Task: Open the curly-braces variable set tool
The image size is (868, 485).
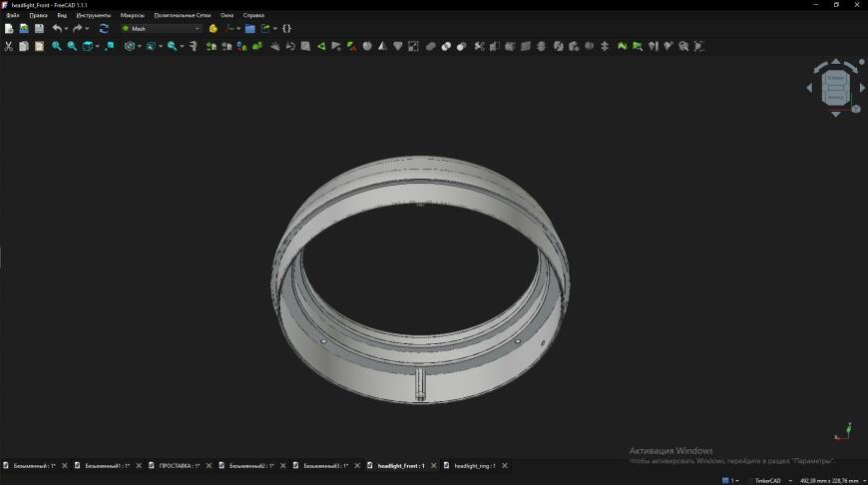Action: pos(286,28)
